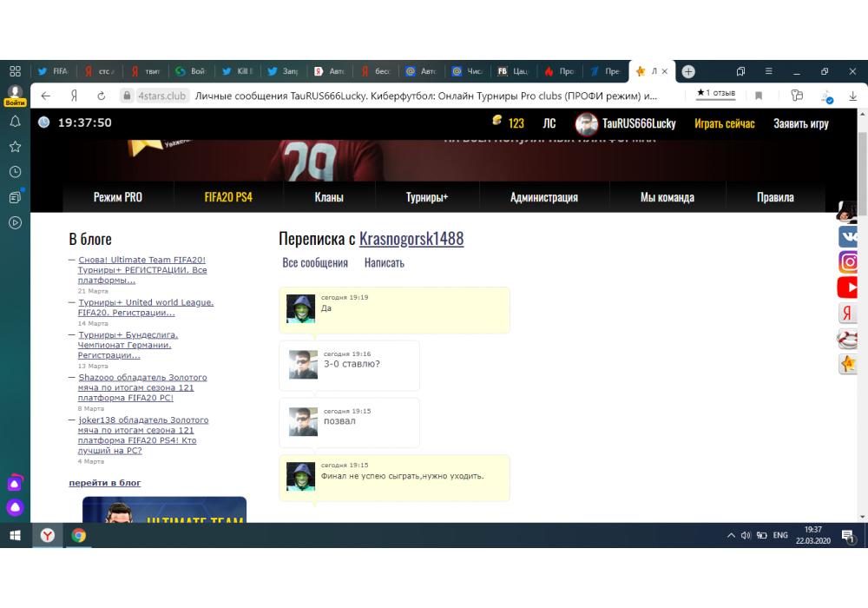Click the tab manager icon in title bar

click(x=740, y=71)
